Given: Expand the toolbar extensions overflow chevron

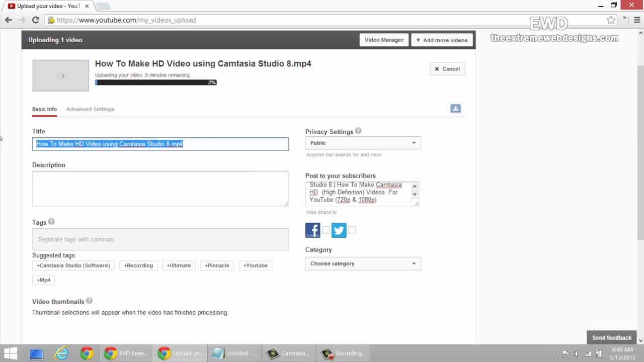Looking at the screenshot, I should pos(624,19).
